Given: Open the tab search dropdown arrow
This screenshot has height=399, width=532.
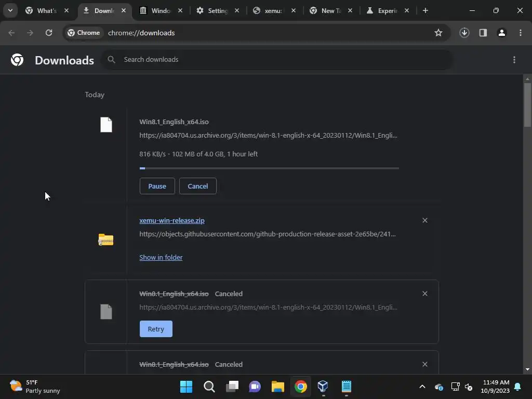Looking at the screenshot, I should click(10, 10).
